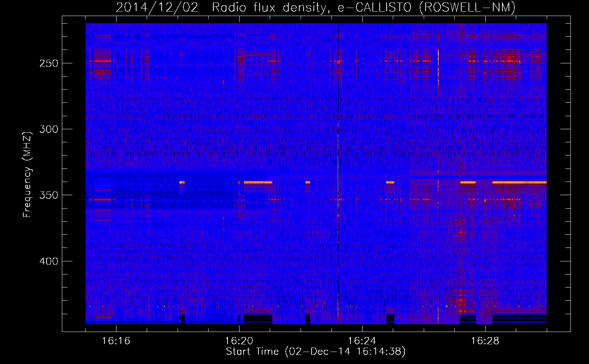Viewport: 589px width, 364px height.
Task: Click the 'Start Time (02-Dec-14 16:14:38)' label
Action: click(316, 352)
